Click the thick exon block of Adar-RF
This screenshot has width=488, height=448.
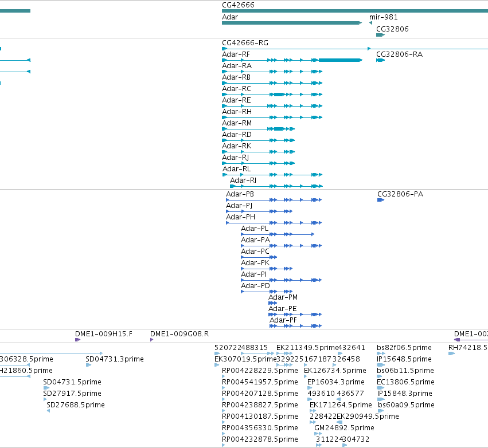pos(340,60)
